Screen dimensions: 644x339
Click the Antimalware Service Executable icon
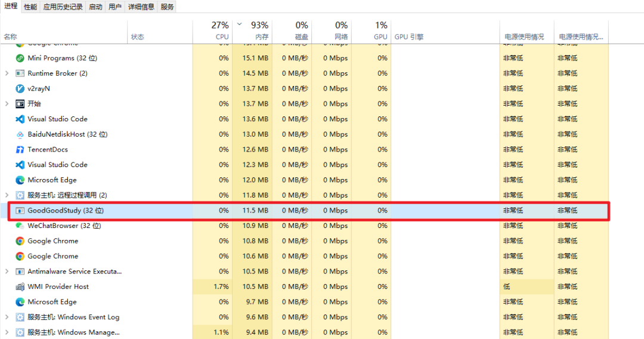[x=20, y=271]
